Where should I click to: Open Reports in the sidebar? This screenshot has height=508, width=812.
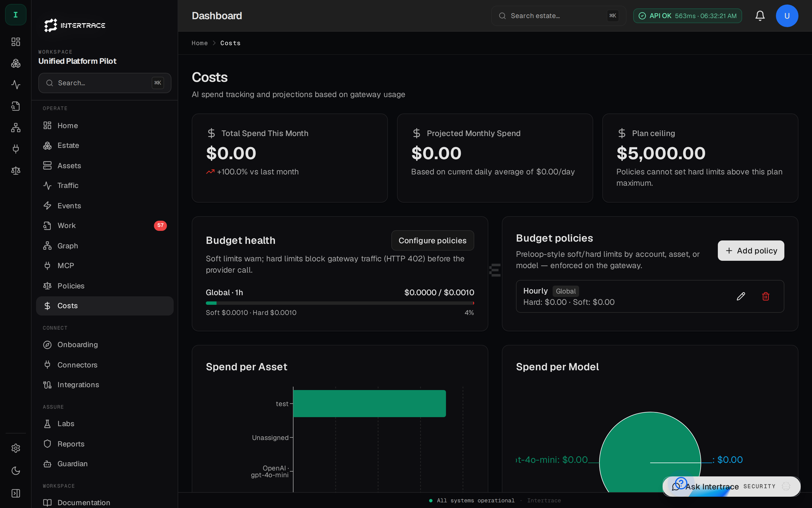coord(105,444)
